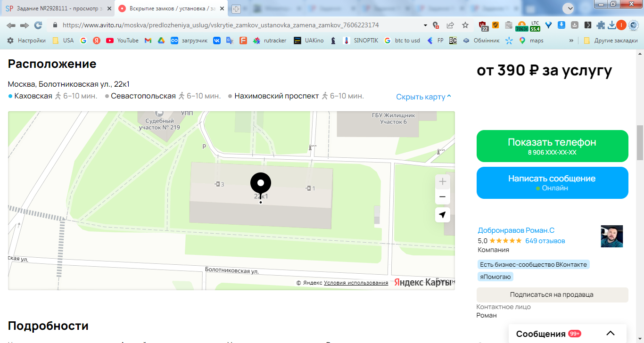Open a new browser tab
The height and width of the screenshot is (343, 644).
tap(236, 8)
